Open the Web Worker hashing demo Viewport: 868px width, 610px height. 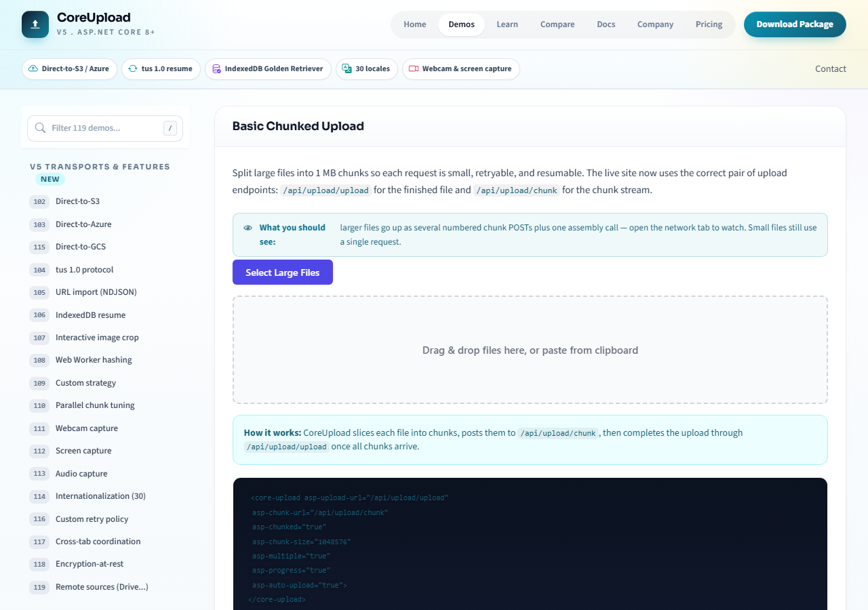click(x=105, y=360)
